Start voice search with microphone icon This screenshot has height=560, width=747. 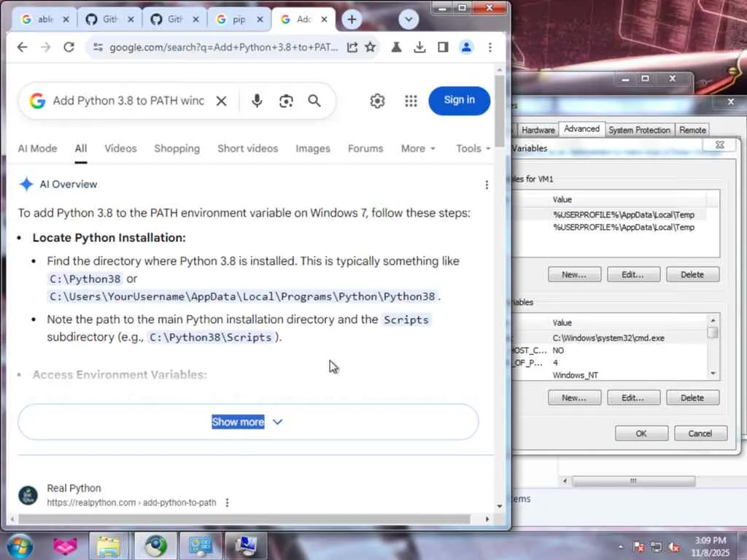click(257, 101)
